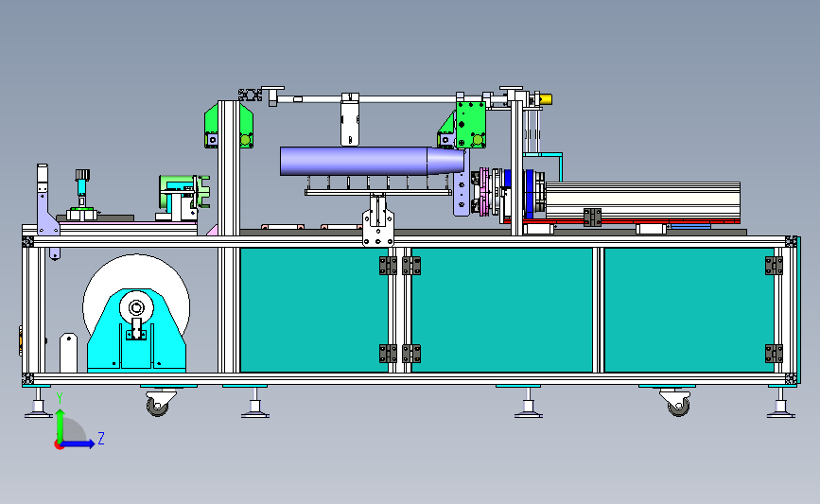Select the pink flange discs near the actuator
The image size is (820, 504).
484,191
